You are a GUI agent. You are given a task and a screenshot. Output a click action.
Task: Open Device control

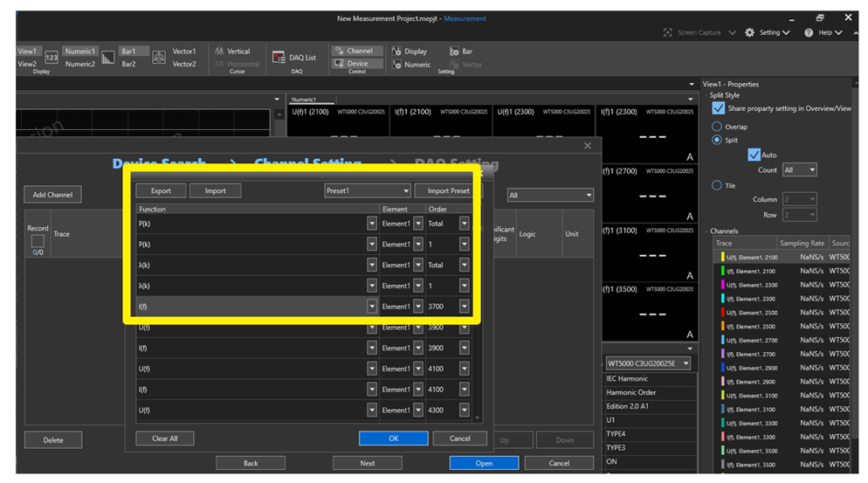pyautogui.click(x=357, y=63)
